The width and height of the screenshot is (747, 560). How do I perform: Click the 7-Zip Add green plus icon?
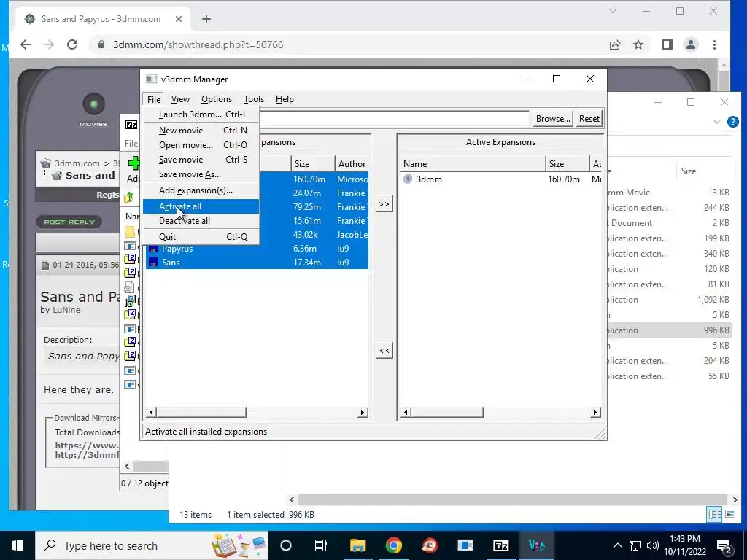134,163
